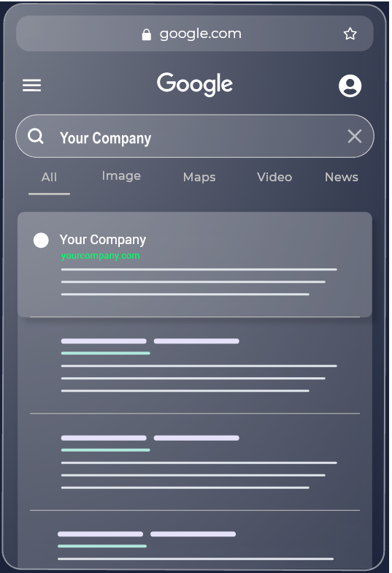Switch to the Maps tab
Image resolution: width=392 pixels, height=573 pixels.
pyautogui.click(x=199, y=177)
